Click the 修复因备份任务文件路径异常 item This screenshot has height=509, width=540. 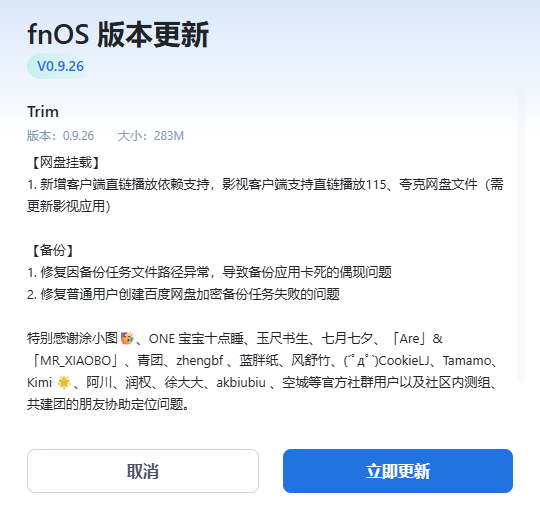(x=209, y=272)
